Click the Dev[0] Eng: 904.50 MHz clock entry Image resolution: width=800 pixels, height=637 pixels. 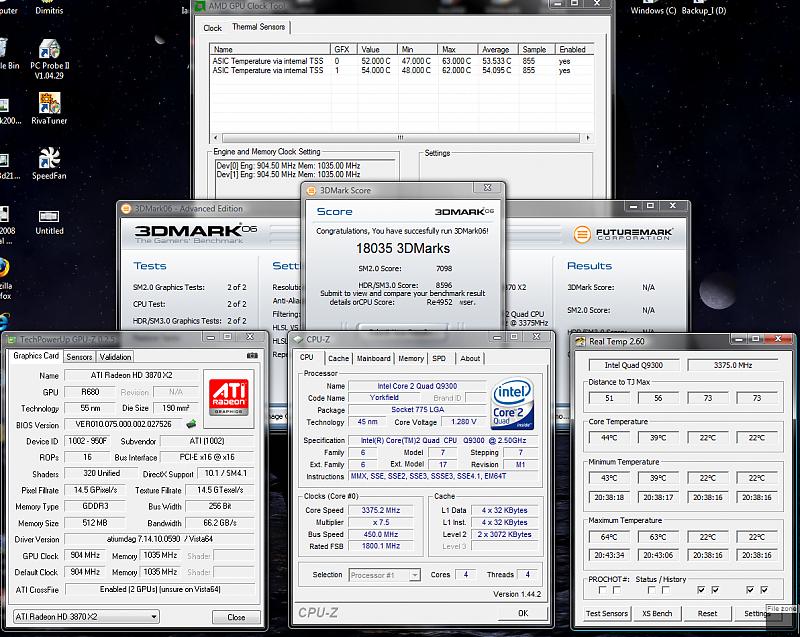pyautogui.click(x=288, y=166)
